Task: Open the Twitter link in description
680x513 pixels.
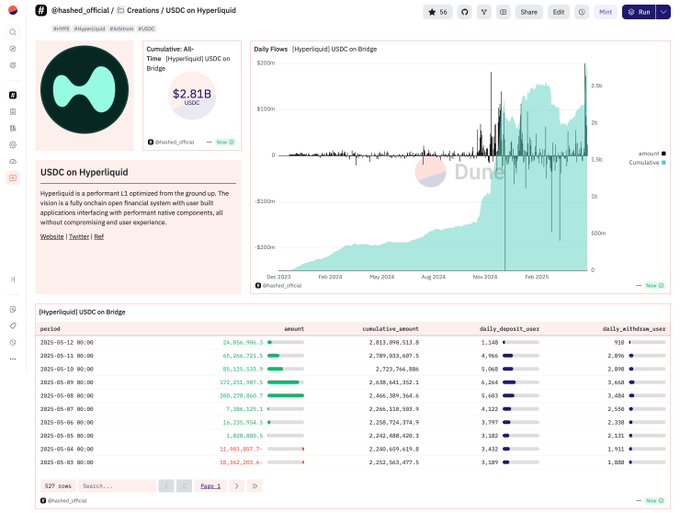Action: 79,237
